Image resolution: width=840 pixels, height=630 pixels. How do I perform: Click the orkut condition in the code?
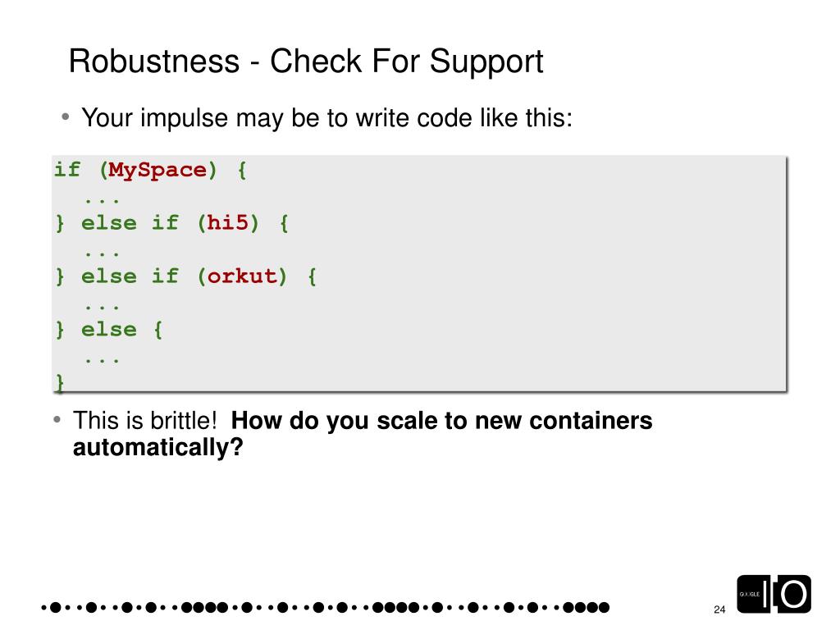click(x=242, y=276)
